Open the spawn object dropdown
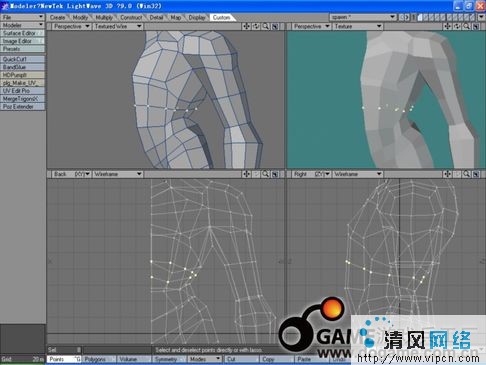Image resolution: width=486 pixels, height=365 pixels. 363,17
